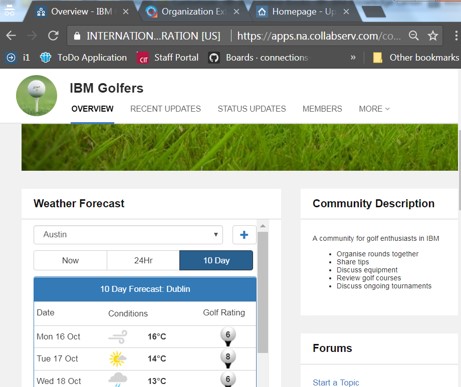
Task: Click the Forums widget heading
Action: tap(332, 348)
